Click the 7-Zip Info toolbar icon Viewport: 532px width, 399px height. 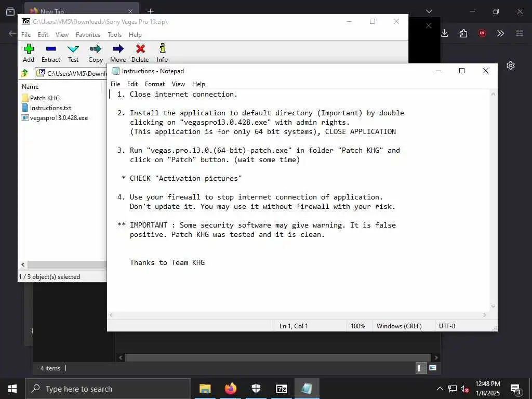[x=162, y=53]
